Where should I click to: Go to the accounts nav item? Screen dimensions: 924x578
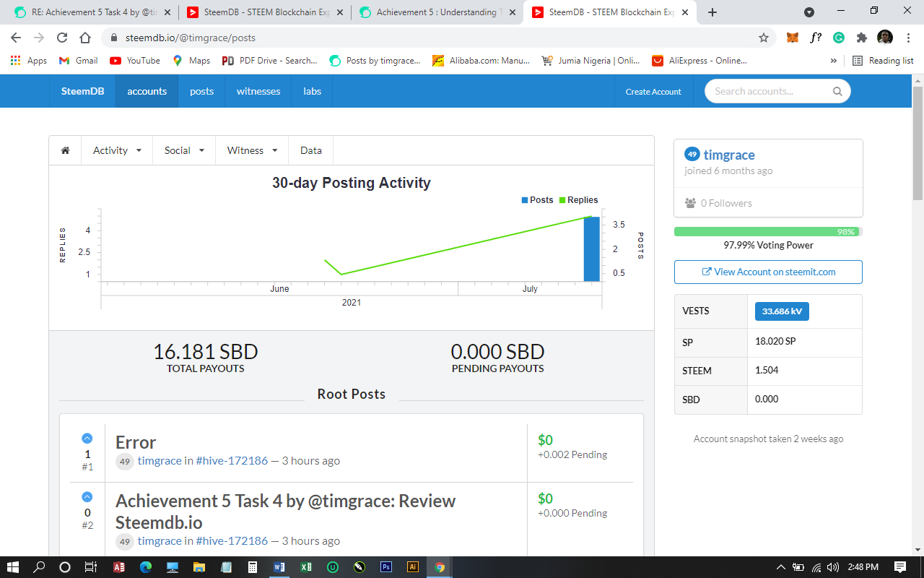147,91
